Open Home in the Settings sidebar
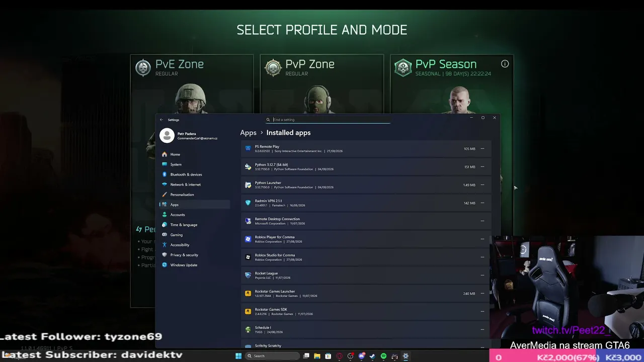Image resolution: width=644 pixels, height=362 pixels. [x=195, y=154]
